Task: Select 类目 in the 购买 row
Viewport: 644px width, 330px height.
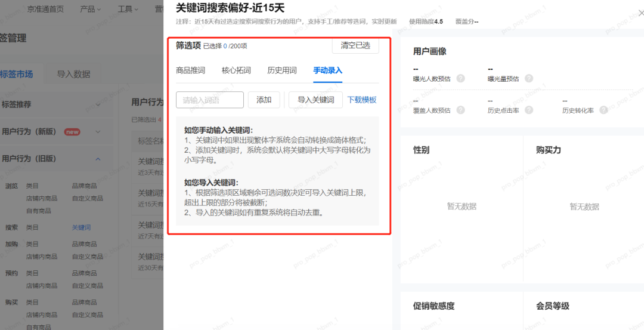Action: 32,303
